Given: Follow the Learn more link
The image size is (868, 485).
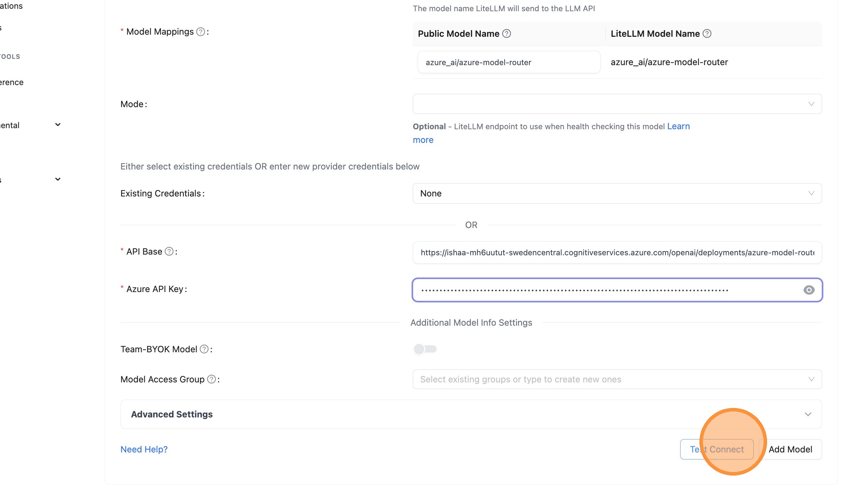Looking at the screenshot, I should [x=678, y=126].
